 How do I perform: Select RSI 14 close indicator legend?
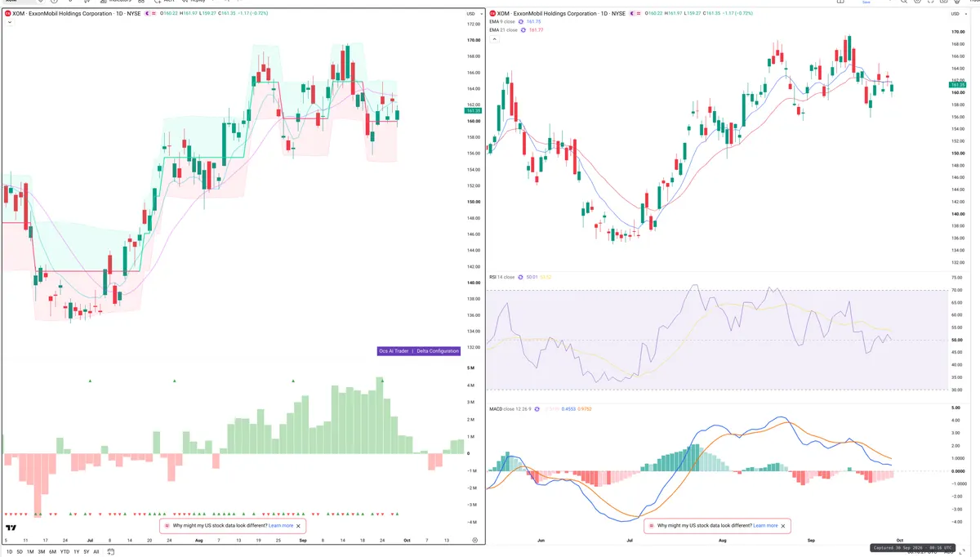(502, 278)
